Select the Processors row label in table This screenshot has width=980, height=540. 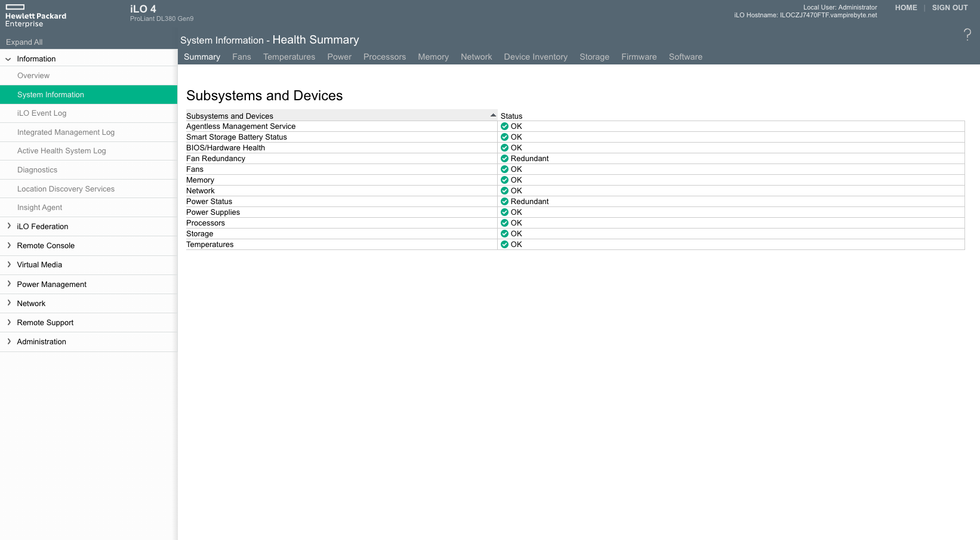(205, 223)
